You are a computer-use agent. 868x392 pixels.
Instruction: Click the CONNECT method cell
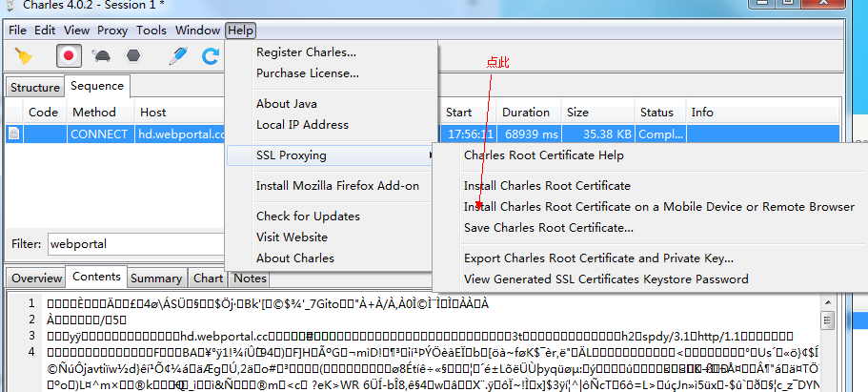pos(100,134)
